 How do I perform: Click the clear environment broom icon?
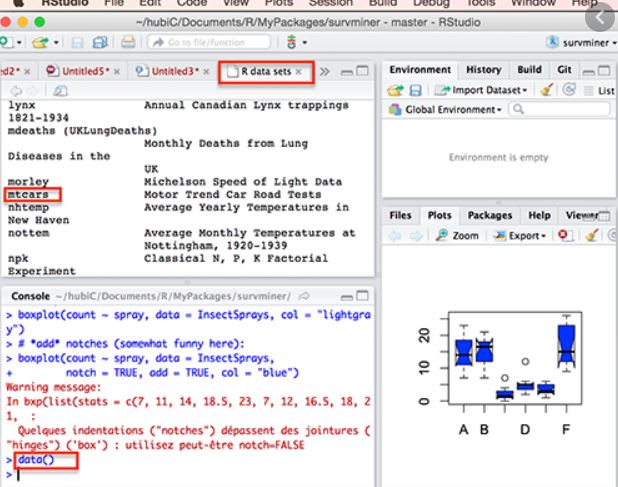[x=547, y=90]
